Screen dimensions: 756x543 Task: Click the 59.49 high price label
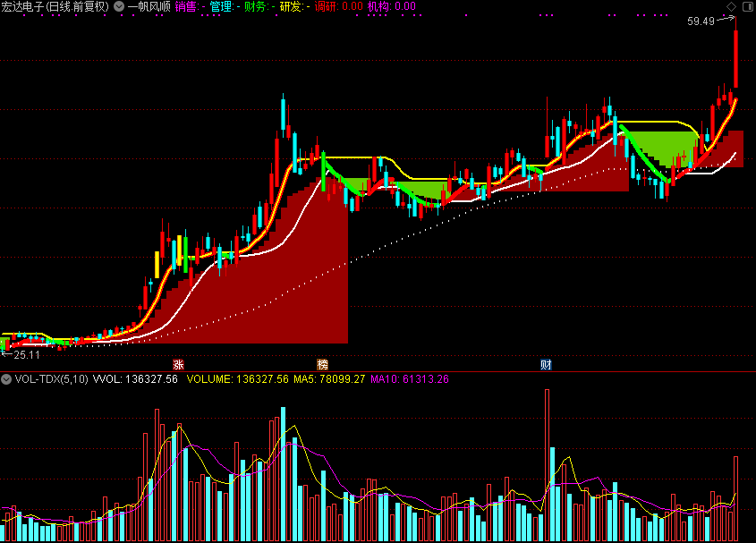[x=701, y=21]
